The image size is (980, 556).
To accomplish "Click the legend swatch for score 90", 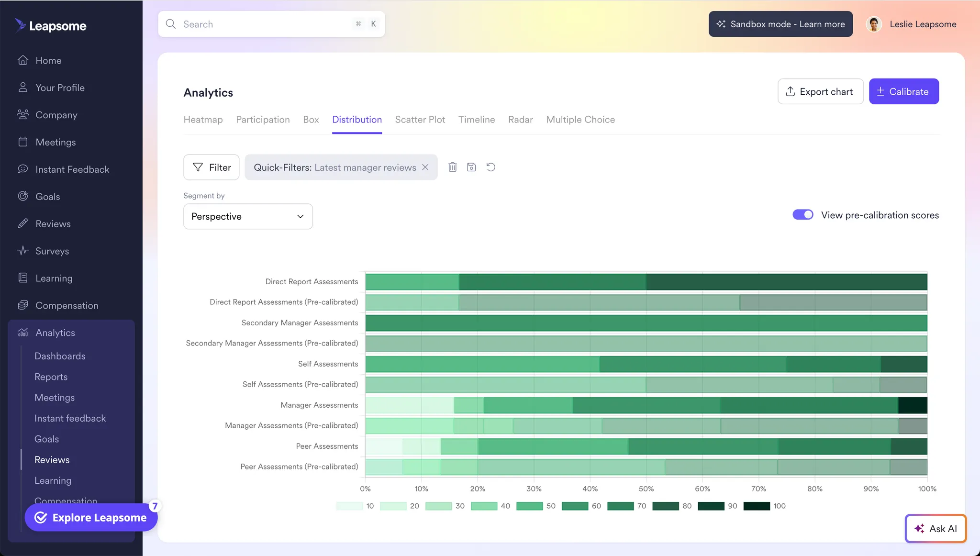I will tap(711, 506).
